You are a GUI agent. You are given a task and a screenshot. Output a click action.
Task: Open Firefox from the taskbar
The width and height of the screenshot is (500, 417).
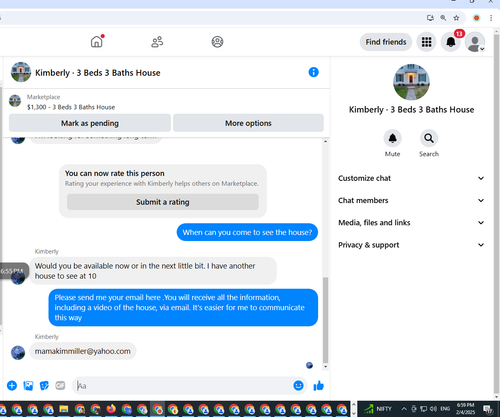point(111,409)
